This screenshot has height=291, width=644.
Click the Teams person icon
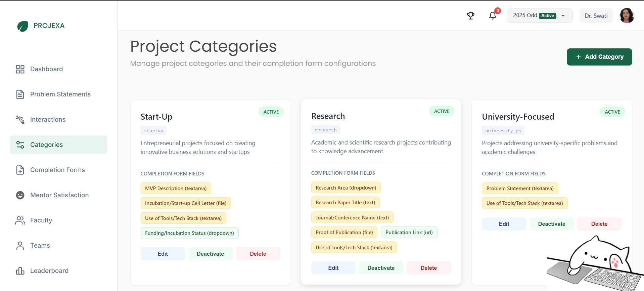(x=20, y=246)
